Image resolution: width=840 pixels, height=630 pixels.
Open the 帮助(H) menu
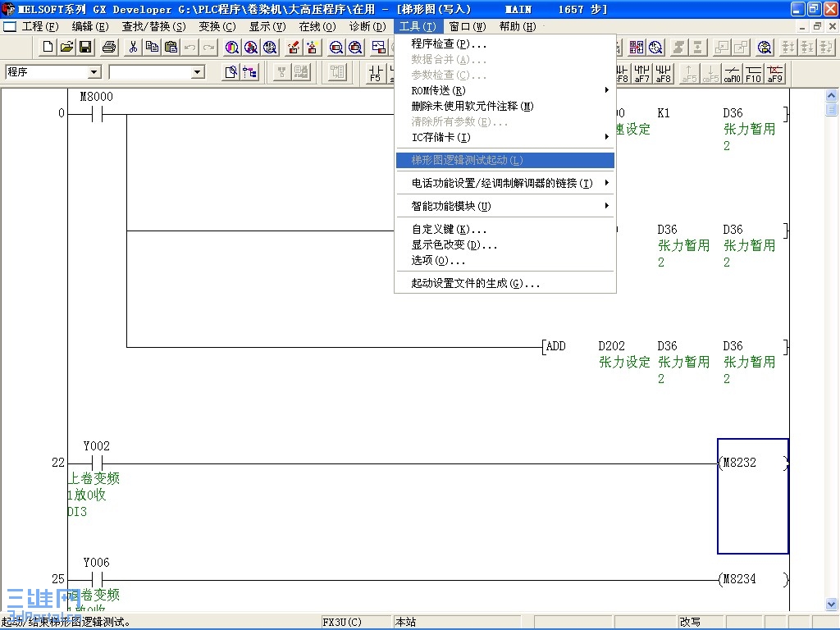click(x=518, y=26)
